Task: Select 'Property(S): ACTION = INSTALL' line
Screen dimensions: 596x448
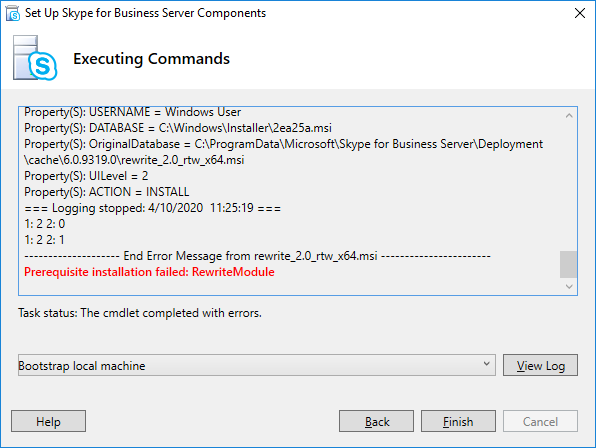Action: point(107,192)
